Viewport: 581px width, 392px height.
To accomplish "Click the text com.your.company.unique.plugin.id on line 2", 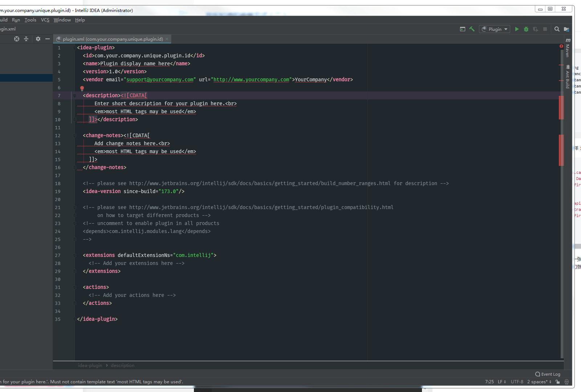I will tap(142, 56).
